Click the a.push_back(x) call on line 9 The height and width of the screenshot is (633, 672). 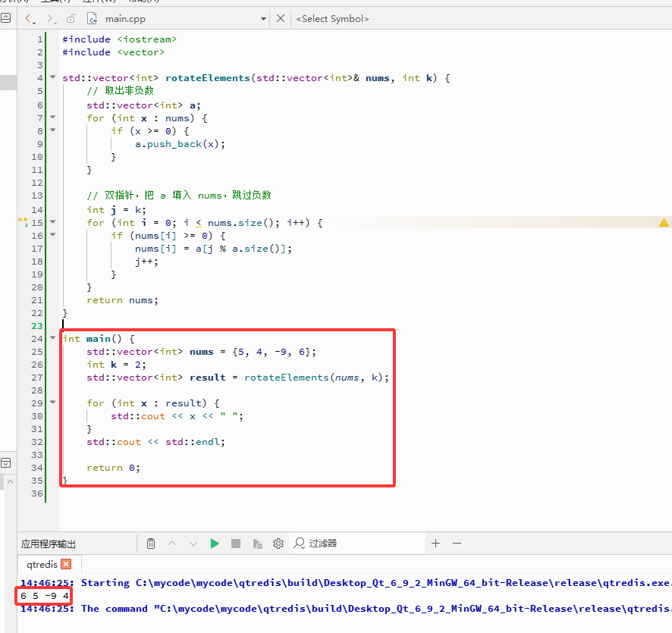pyautogui.click(x=180, y=144)
